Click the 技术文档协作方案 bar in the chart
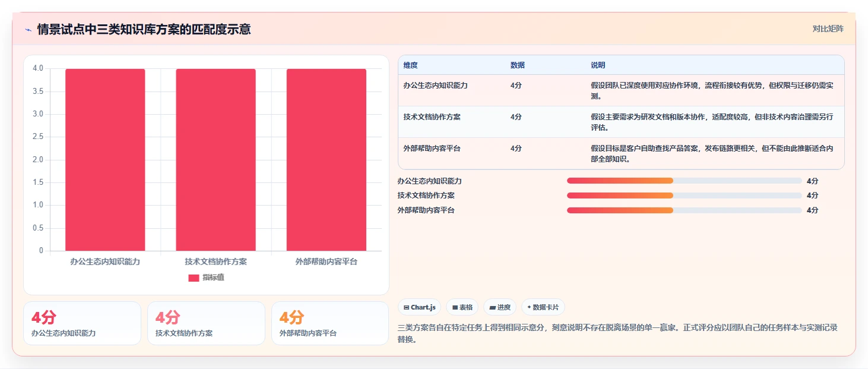868x369 pixels. (x=216, y=160)
